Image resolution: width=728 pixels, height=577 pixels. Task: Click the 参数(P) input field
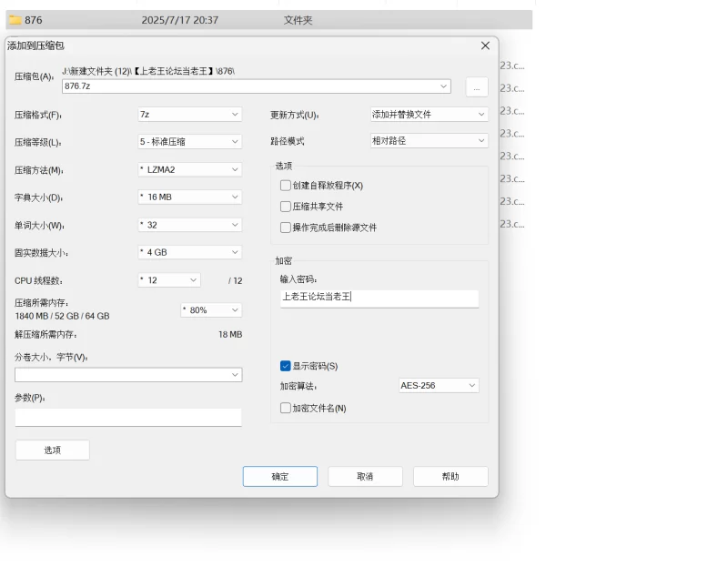[128, 418]
